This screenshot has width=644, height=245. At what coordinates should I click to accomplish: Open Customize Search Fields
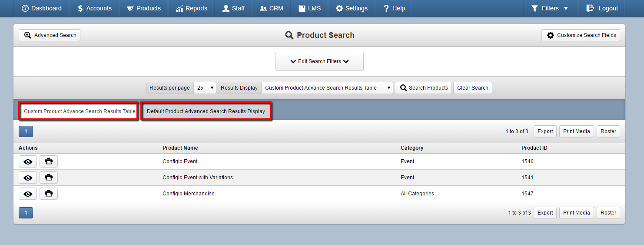point(581,35)
